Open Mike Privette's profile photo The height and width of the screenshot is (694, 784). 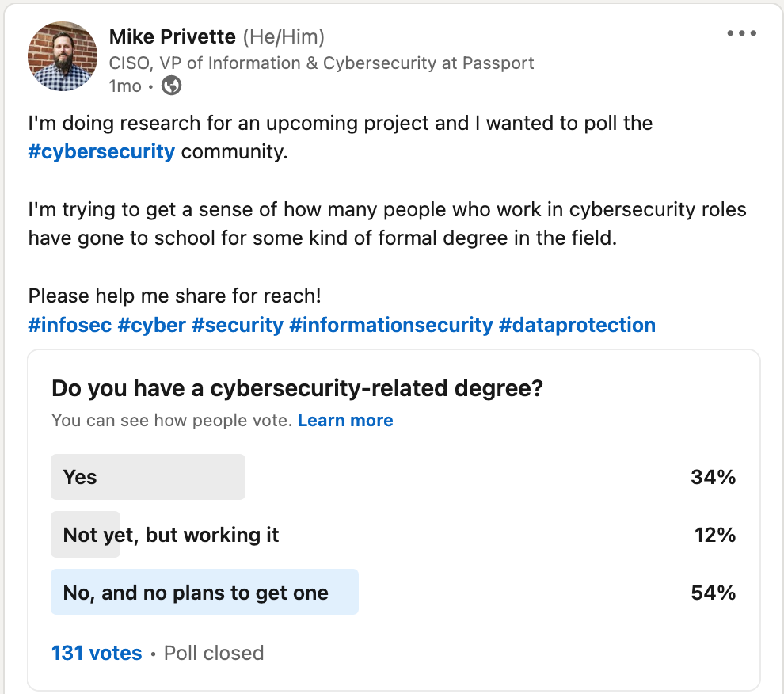click(x=63, y=57)
